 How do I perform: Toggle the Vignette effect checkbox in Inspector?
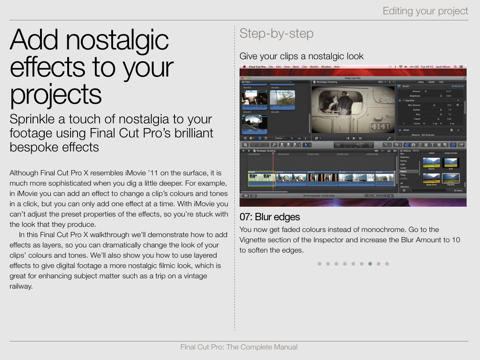pyautogui.click(x=400, y=100)
